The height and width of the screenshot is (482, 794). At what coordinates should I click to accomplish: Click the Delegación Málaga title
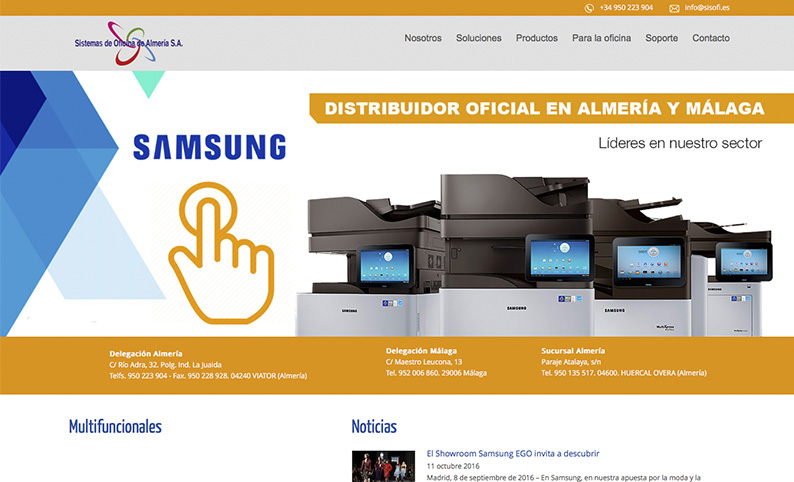421,350
